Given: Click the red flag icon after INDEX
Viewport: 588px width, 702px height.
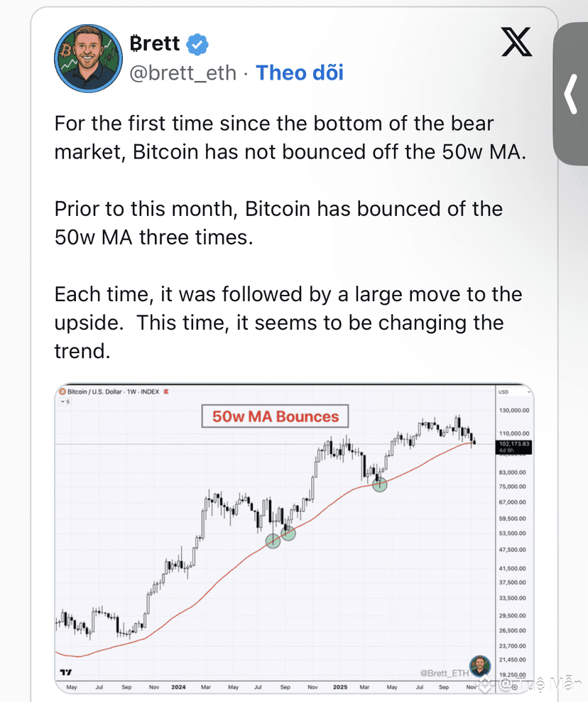Looking at the screenshot, I should [166, 391].
